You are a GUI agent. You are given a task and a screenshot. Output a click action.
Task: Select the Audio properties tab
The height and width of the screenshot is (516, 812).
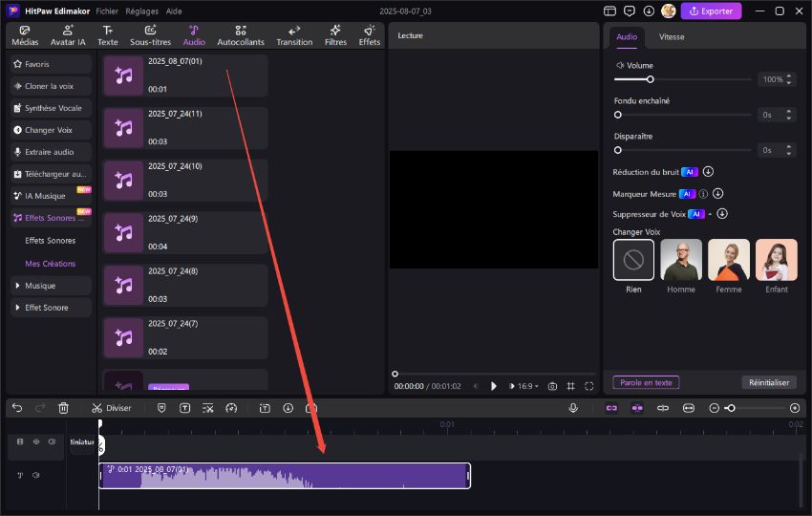pyautogui.click(x=627, y=36)
